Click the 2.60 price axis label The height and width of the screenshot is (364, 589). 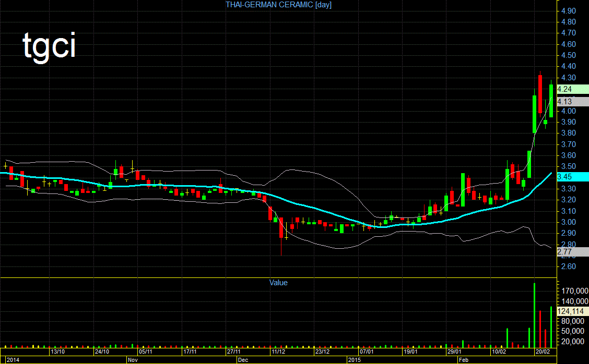568,266
